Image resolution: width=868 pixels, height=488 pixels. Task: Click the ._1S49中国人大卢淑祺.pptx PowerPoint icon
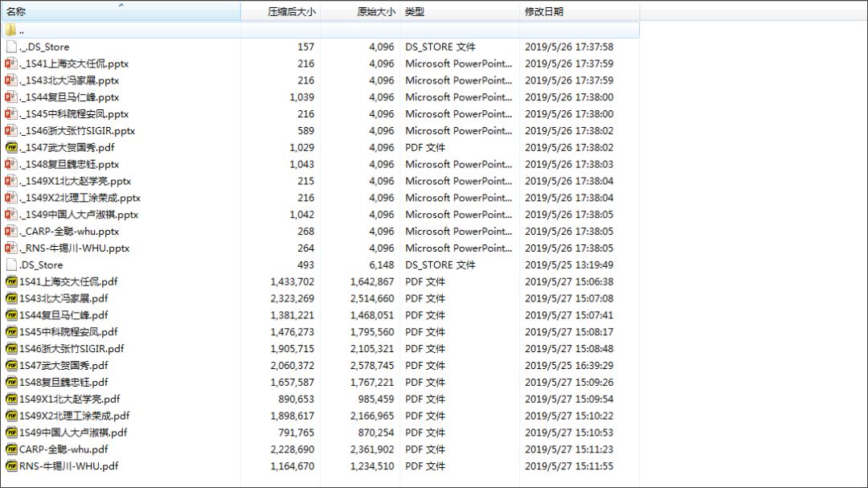tap(11, 215)
